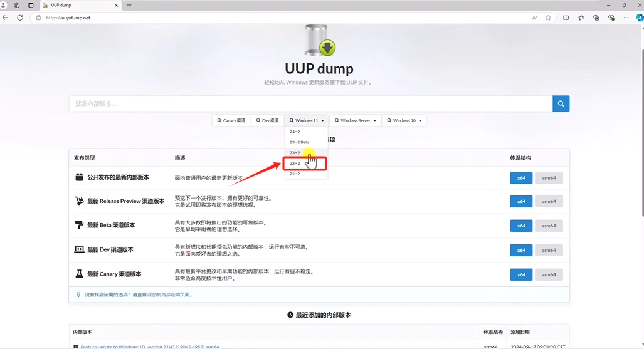Click the address bar URL uupdump.net
644x349 pixels.
coord(68,18)
